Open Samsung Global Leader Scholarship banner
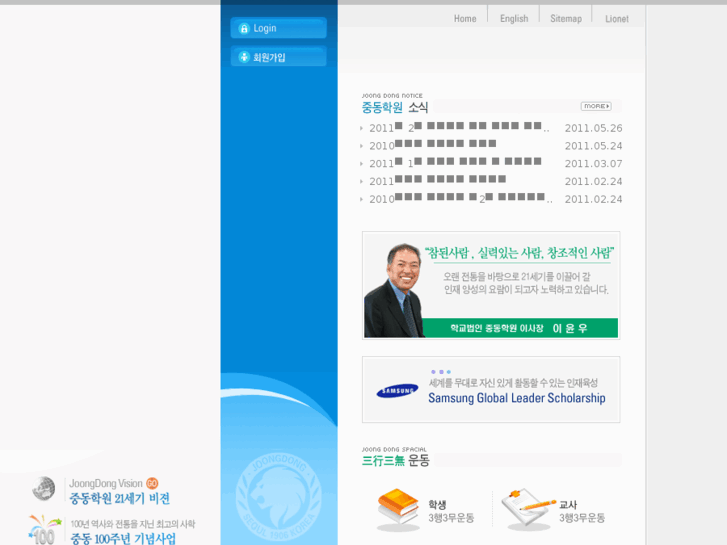The width and height of the screenshot is (727, 545). [491, 390]
